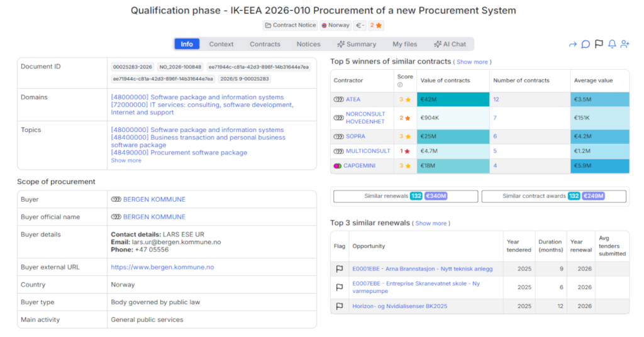Viewport: 644px width, 337px height.
Task: Open the NORCONSULT HOVEDENHET contractor link
Action: [x=365, y=118]
